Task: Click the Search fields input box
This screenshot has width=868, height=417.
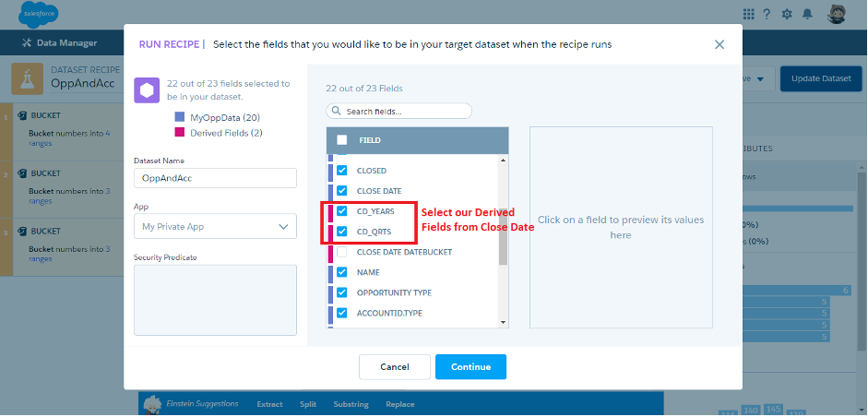Action: (x=399, y=112)
